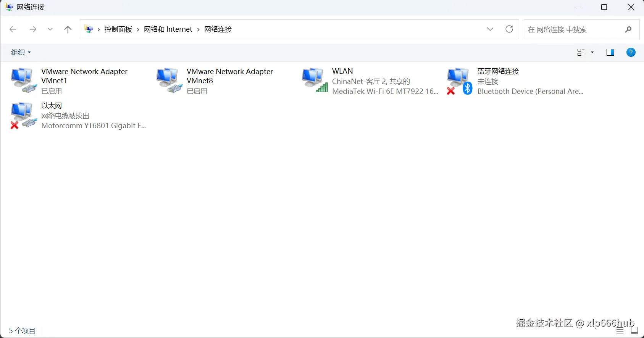The height and width of the screenshot is (338, 644).
Task: Open the address bar history dropdown
Action: tap(490, 29)
